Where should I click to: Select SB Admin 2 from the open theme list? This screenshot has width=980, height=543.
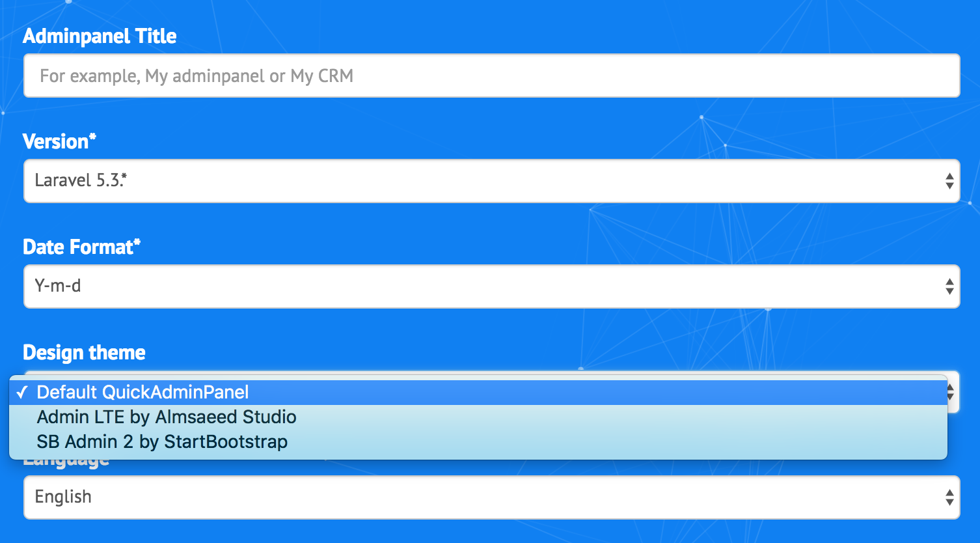[x=161, y=441]
